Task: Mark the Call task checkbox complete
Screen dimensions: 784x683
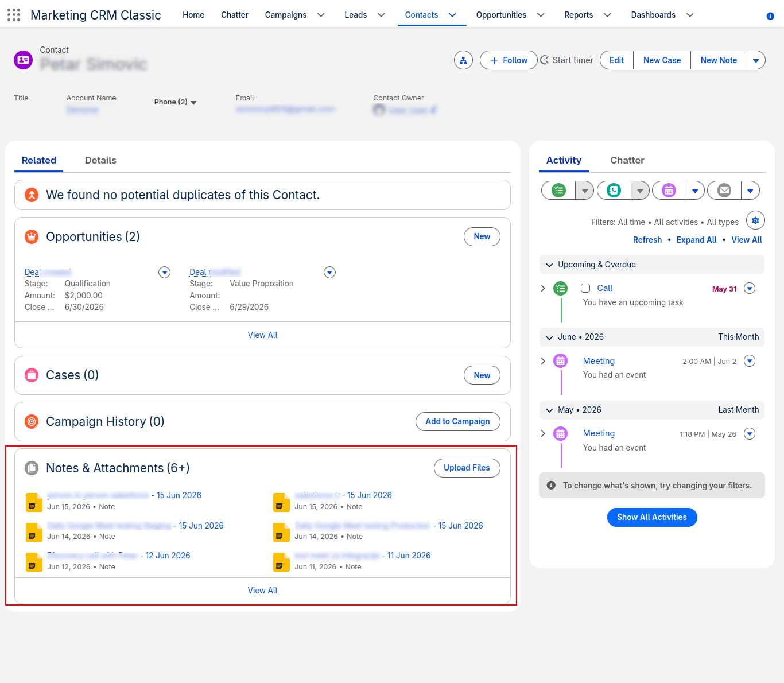Action: click(x=585, y=288)
